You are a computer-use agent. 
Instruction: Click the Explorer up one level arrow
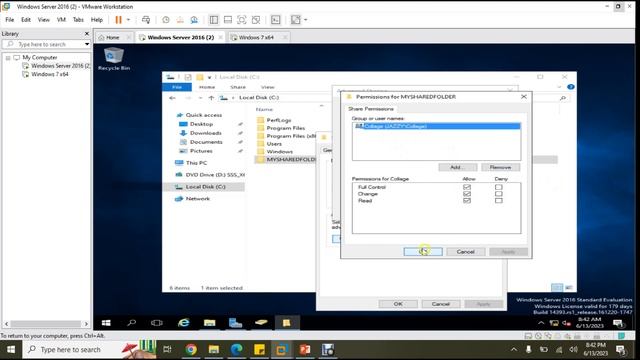(x=211, y=98)
